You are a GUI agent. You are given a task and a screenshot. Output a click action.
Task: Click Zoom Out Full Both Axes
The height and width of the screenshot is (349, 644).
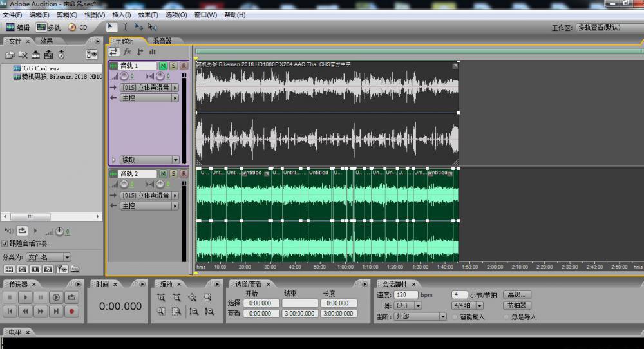pos(192,297)
